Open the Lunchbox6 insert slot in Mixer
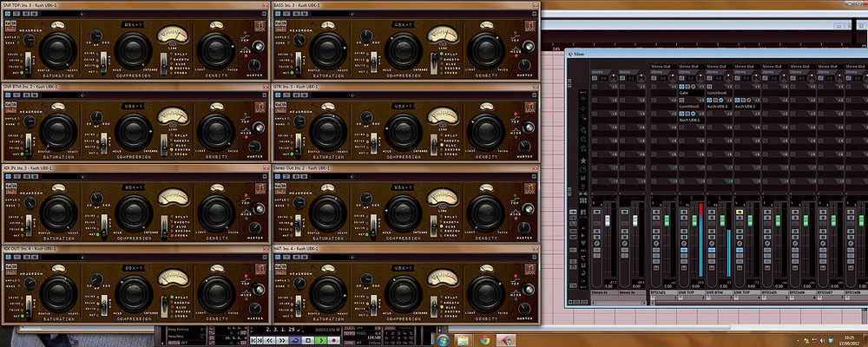The width and height of the screenshot is (868, 347). click(719, 93)
